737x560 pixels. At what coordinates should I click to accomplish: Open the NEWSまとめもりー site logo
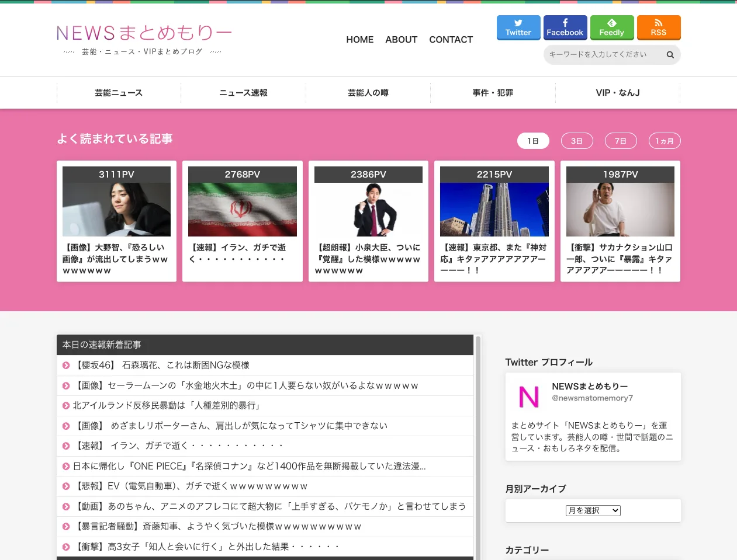[144, 33]
